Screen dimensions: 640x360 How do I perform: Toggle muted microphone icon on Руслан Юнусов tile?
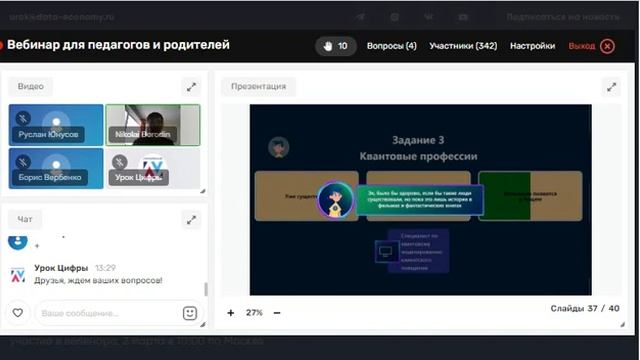23,118
